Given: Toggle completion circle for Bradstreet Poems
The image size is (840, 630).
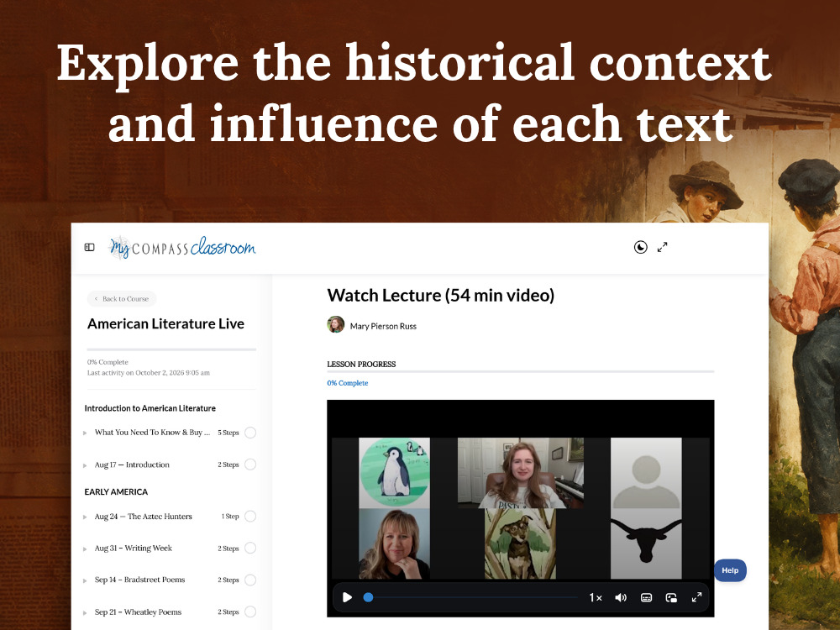Looking at the screenshot, I should [250, 580].
